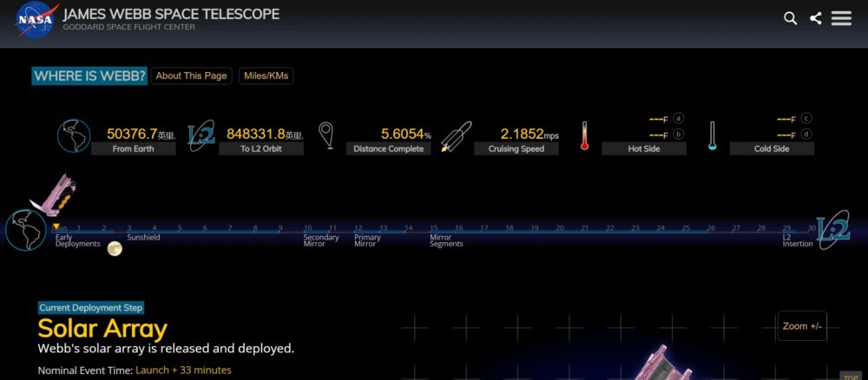This screenshot has width=868, height=380.
Task: Click Goddard Space Flight Center subtitle
Action: tap(129, 27)
